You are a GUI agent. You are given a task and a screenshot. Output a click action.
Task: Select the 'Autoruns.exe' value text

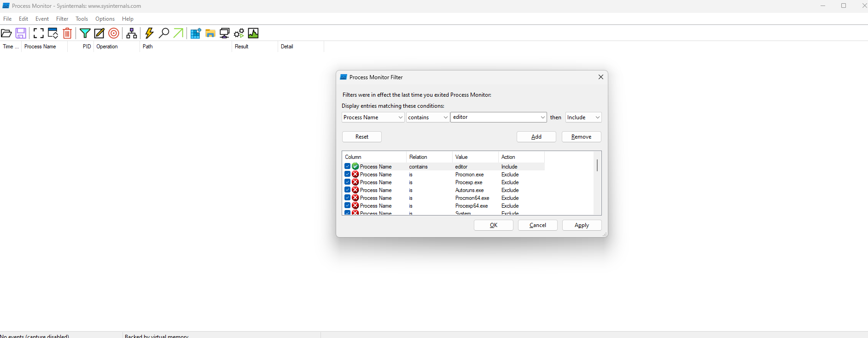[469, 190]
